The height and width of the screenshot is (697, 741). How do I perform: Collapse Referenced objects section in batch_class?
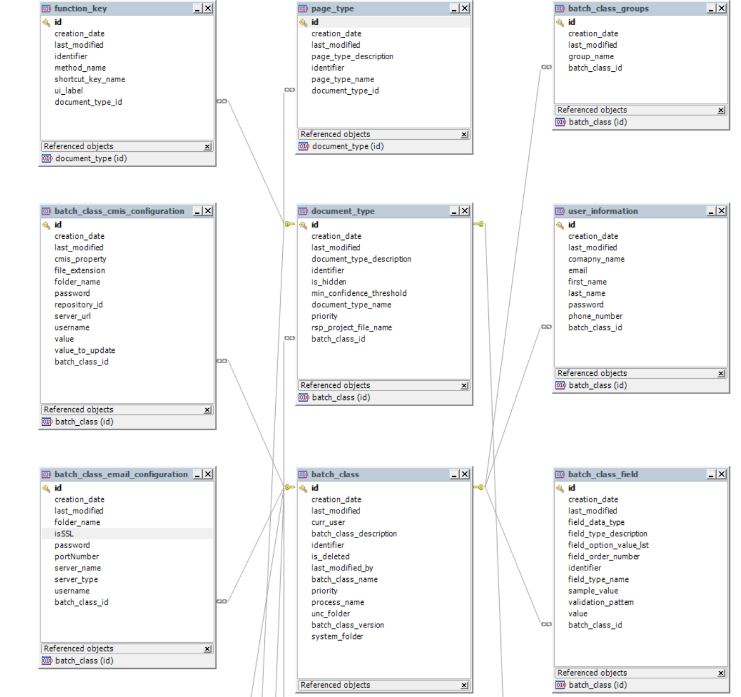point(465,685)
